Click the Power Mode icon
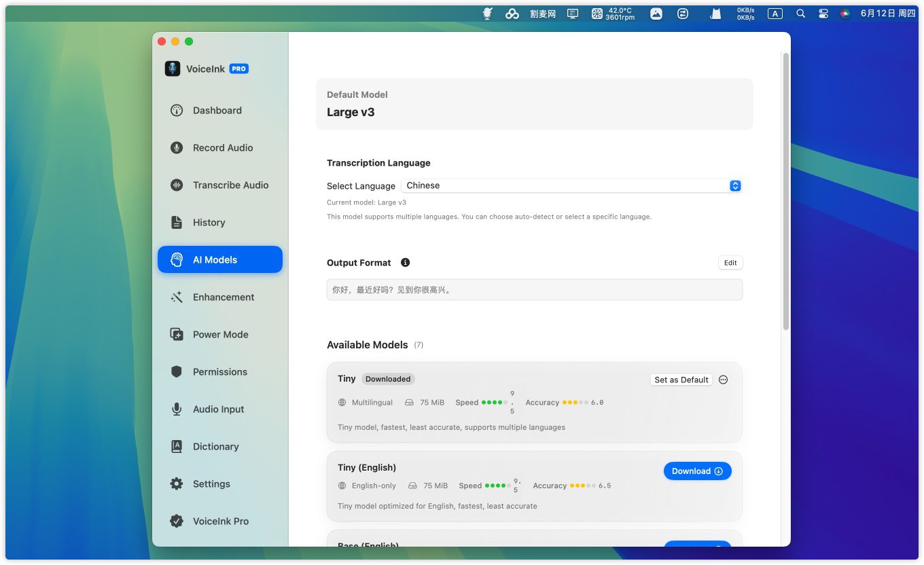 (x=177, y=335)
